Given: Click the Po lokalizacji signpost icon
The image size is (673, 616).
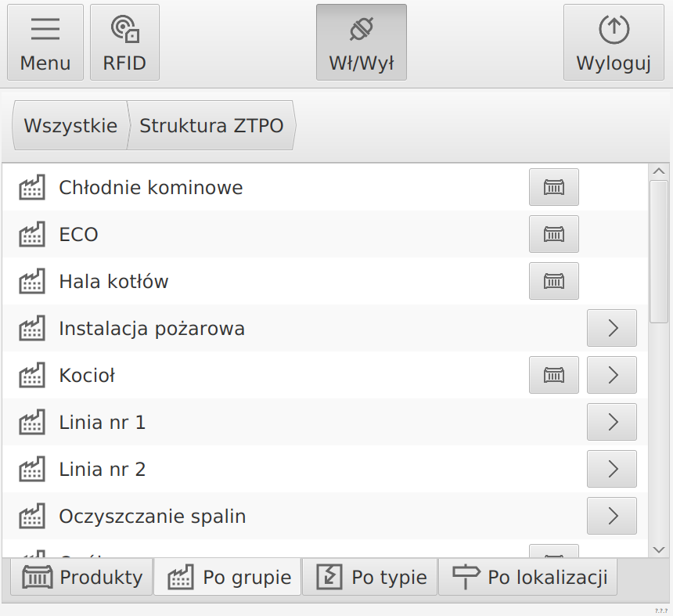Looking at the screenshot, I should (465, 576).
